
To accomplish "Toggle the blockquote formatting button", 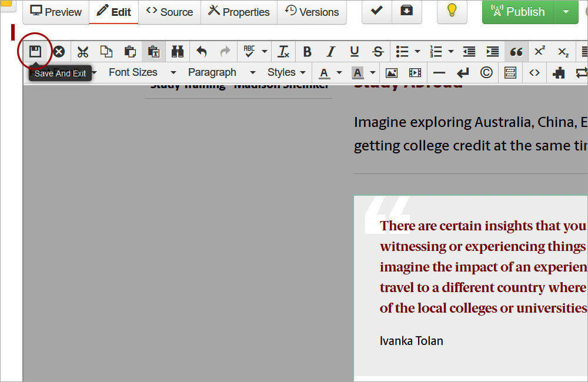I will click(x=516, y=52).
